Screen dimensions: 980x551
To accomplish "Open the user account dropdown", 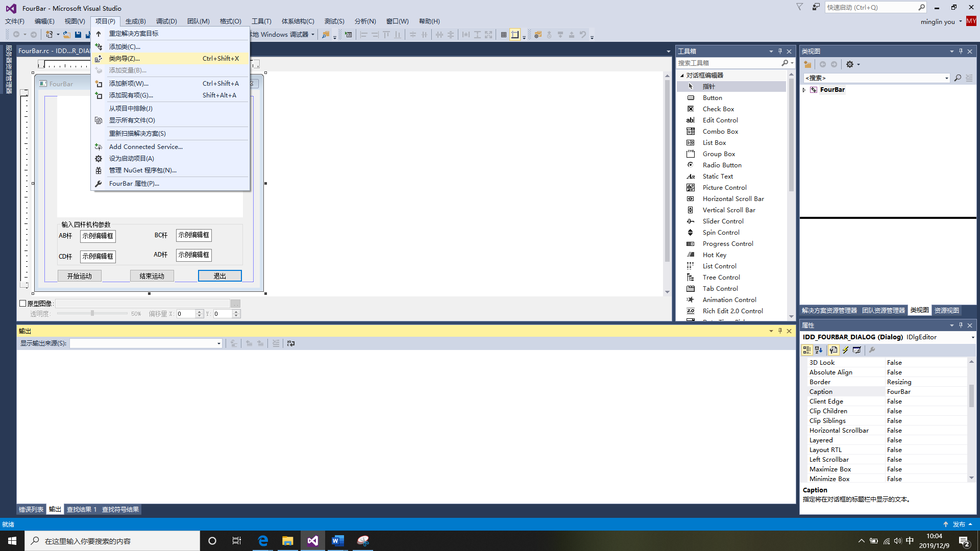I will [960, 21].
